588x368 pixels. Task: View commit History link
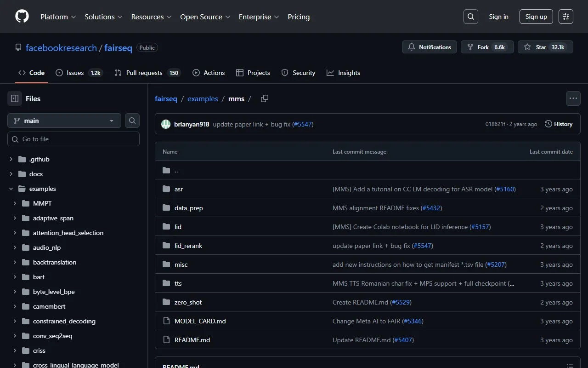point(559,124)
